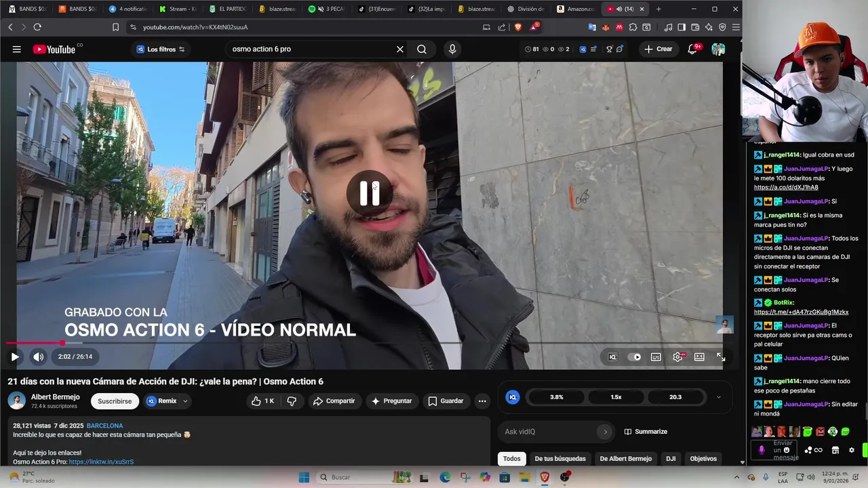
Task: Open Brave Wallet icon
Action: [x=695, y=27]
